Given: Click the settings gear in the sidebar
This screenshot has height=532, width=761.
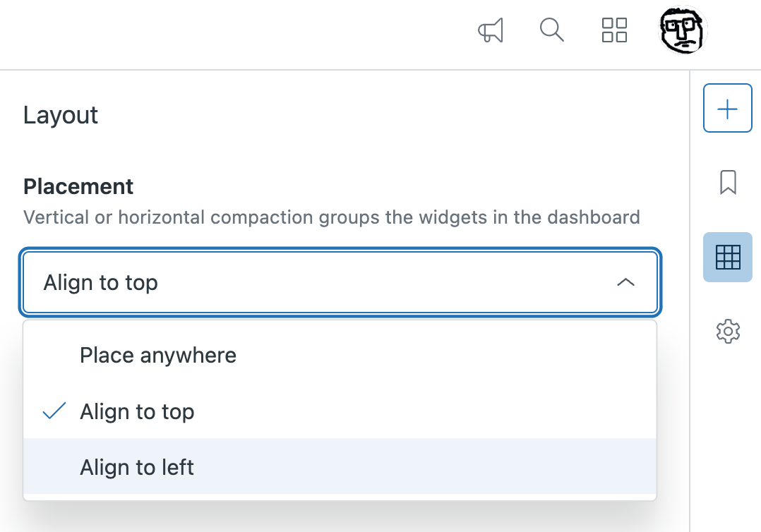Looking at the screenshot, I should 727,331.
